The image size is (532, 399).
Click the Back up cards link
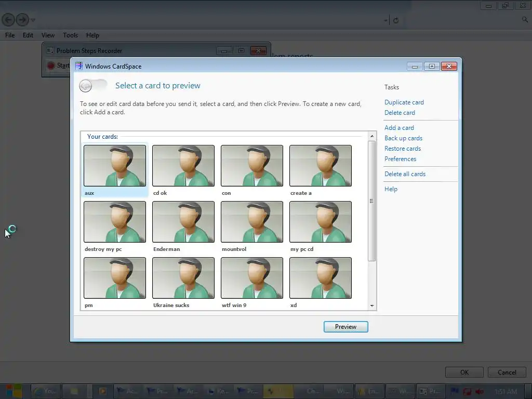[403, 138]
